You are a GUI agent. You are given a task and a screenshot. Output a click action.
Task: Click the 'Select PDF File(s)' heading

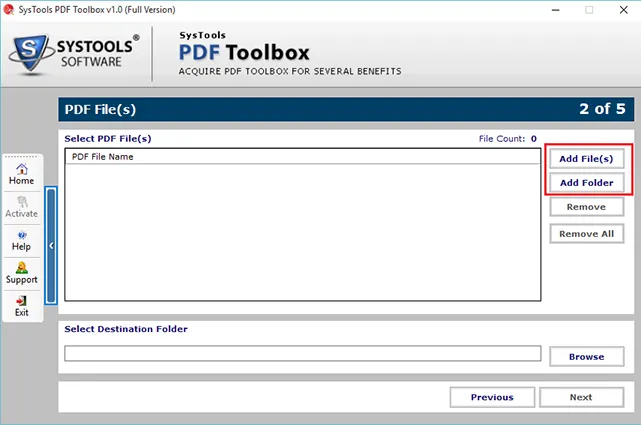[108, 139]
